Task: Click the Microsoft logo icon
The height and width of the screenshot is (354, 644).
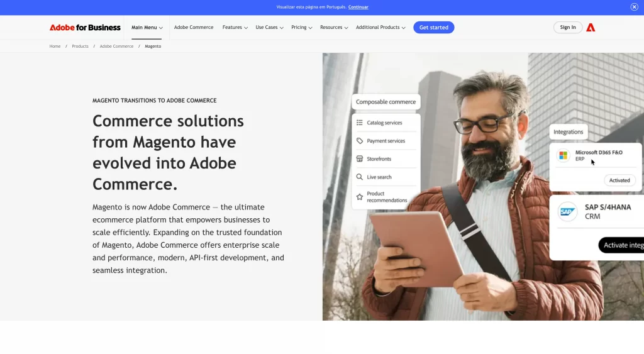Action: pyautogui.click(x=563, y=155)
